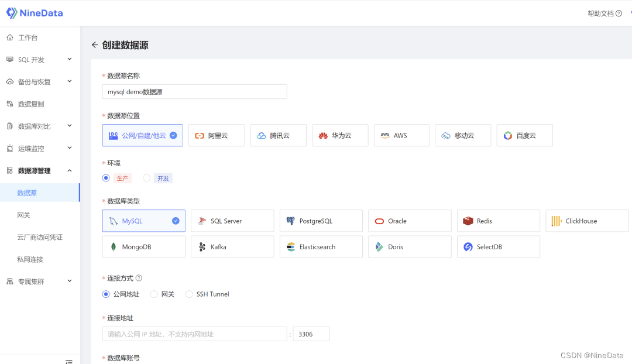Click the sidebar collapse icon at bottom
632x364 pixels.
pyautogui.click(x=69, y=362)
